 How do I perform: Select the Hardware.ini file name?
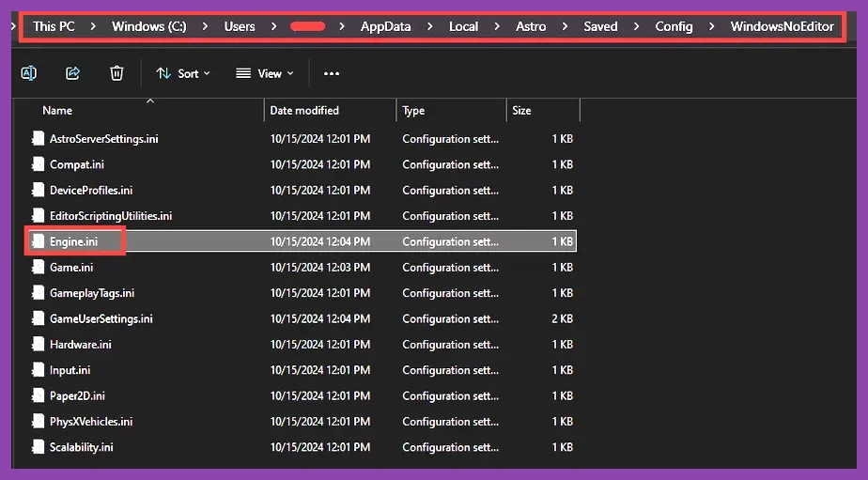point(80,344)
